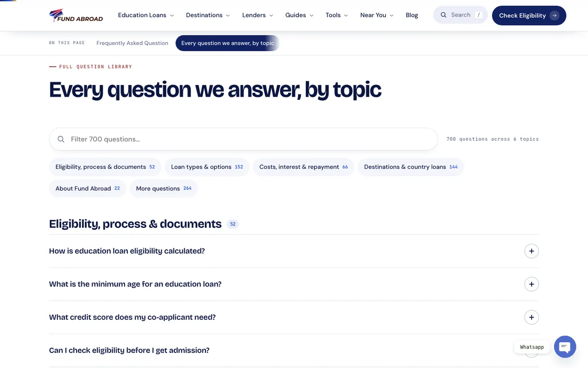Open the Destinations menu

click(208, 15)
